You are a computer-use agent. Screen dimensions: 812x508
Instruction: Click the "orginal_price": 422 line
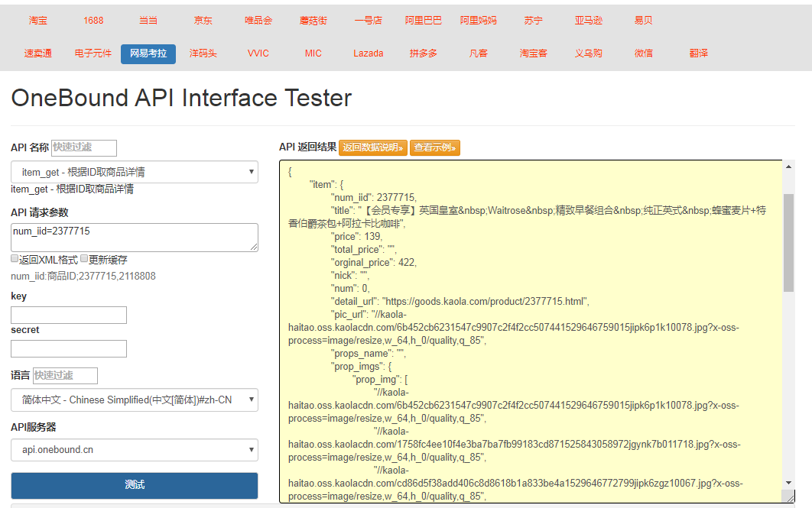coord(373,263)
